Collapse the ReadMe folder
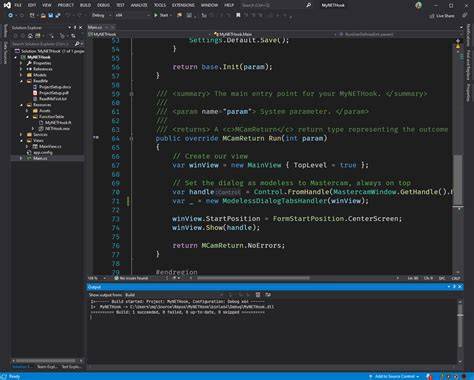 point(22,81)
